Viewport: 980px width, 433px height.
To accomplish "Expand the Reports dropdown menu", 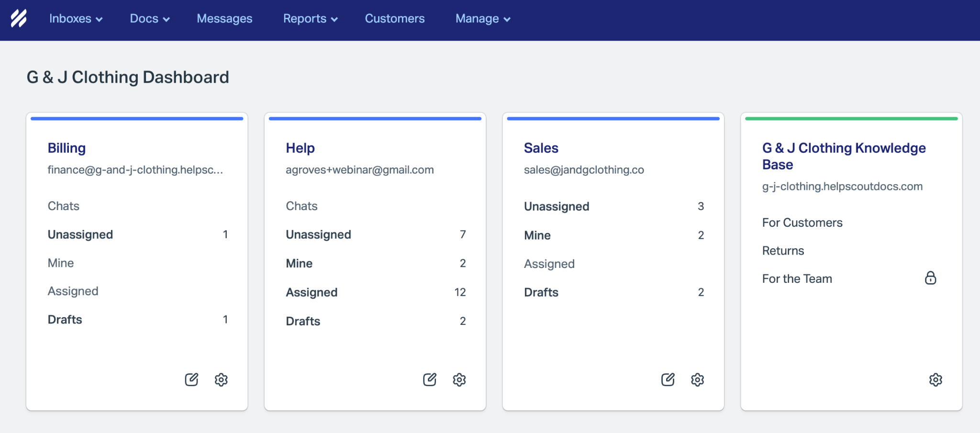I will click(311, 19).
